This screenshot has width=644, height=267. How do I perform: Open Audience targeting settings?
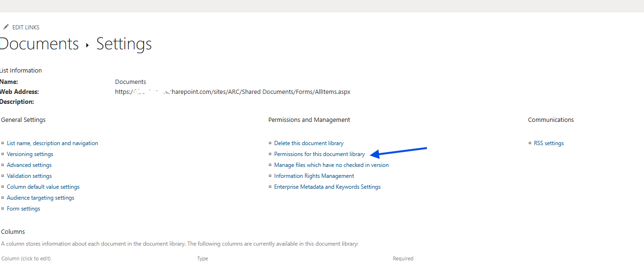[40, 198]
